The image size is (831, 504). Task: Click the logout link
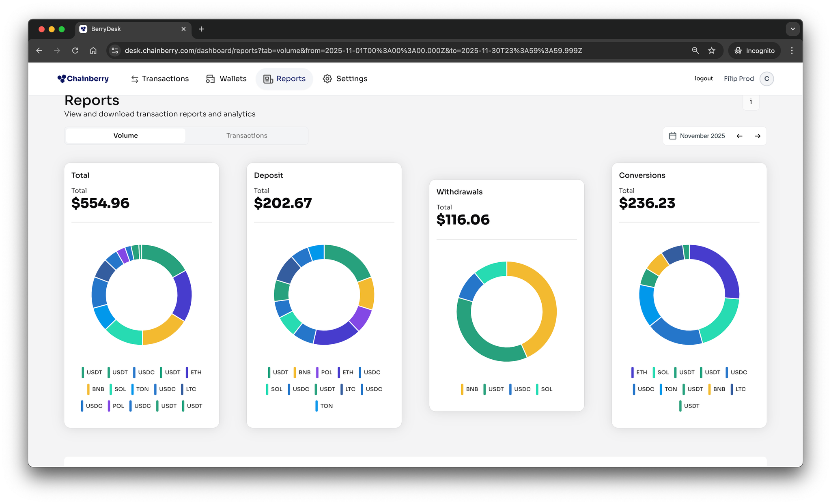(704, 79)
